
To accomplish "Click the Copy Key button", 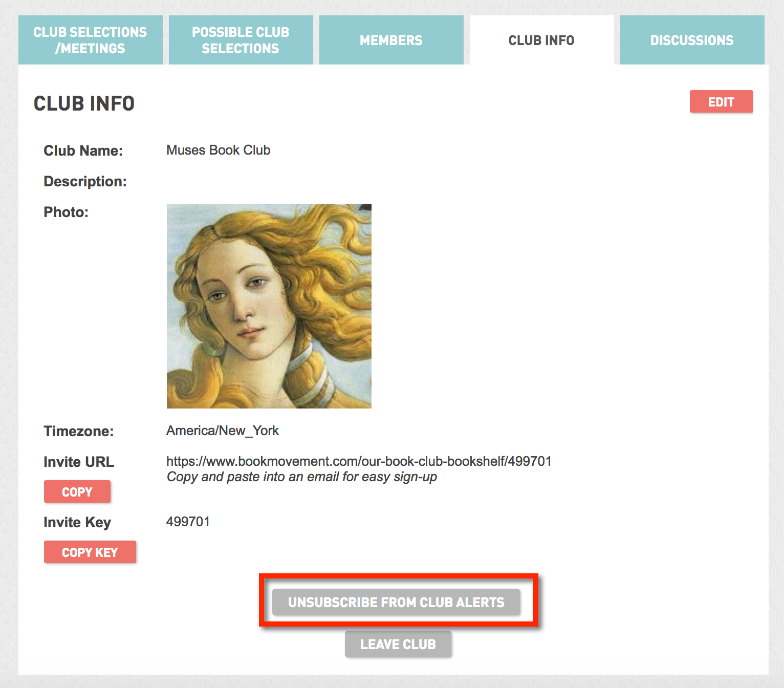I will [90, 552].
